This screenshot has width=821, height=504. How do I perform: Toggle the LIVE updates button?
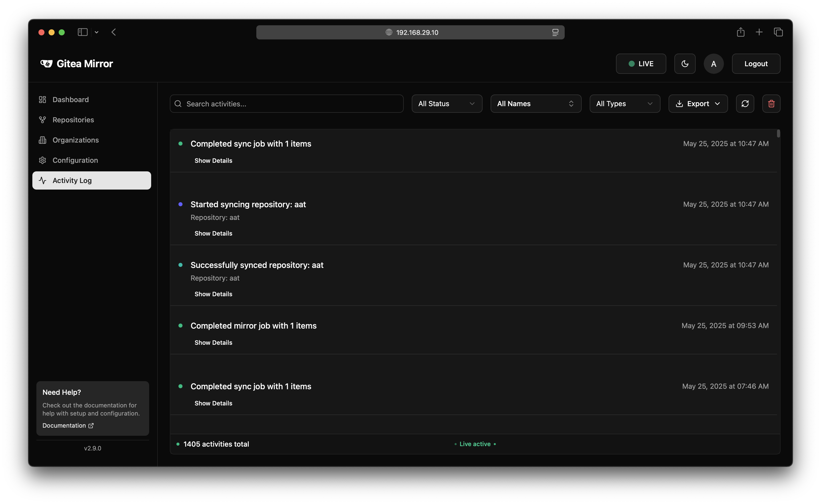click(641, 64)
